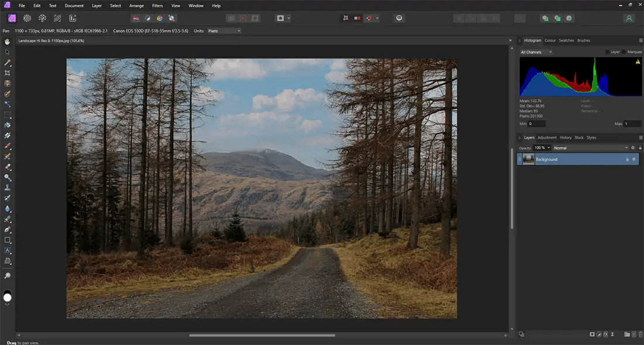Toggle Move By Whole Pixels

coord(357,18)
